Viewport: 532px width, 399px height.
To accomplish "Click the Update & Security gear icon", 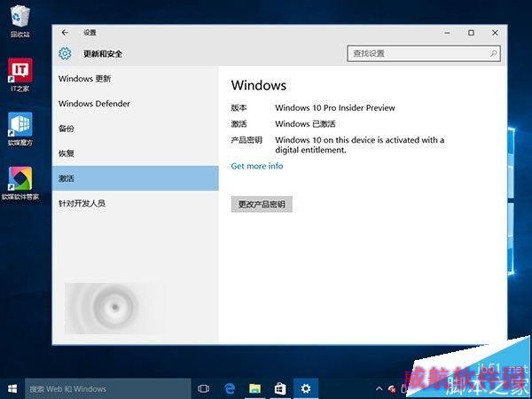I will [65, 53].
